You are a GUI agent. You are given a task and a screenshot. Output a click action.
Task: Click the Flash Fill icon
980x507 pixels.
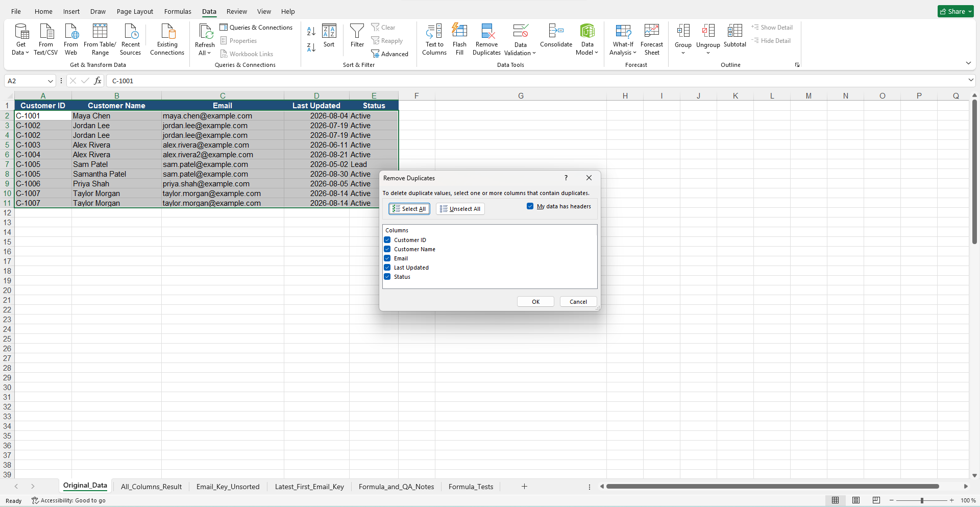(x=459, y=39)
